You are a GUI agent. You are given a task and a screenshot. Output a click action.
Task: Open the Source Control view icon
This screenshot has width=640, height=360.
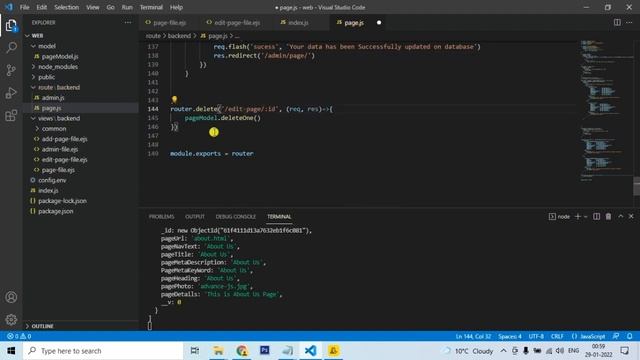click(11, 70)
